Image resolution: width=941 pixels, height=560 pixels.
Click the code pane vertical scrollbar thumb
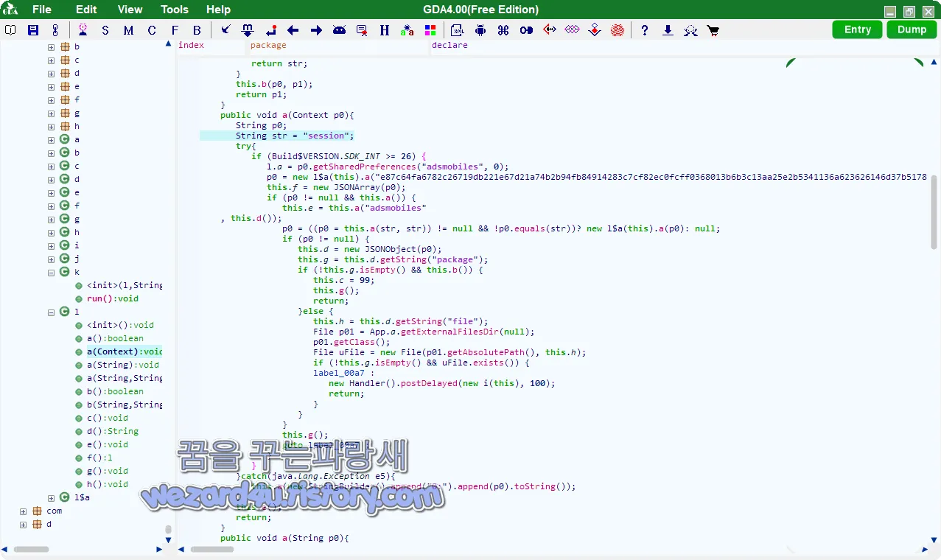[x=934, y=212]
